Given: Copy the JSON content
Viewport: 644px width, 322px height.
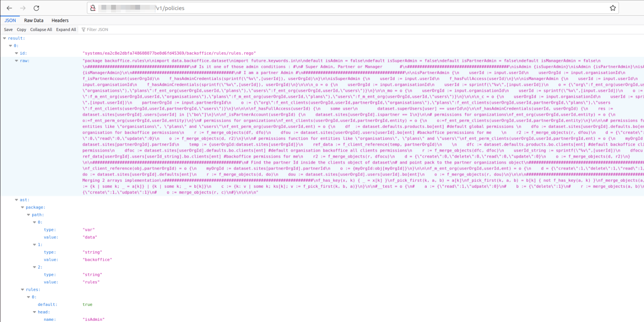Looking at the screenshot, I should tap(21, 30).
